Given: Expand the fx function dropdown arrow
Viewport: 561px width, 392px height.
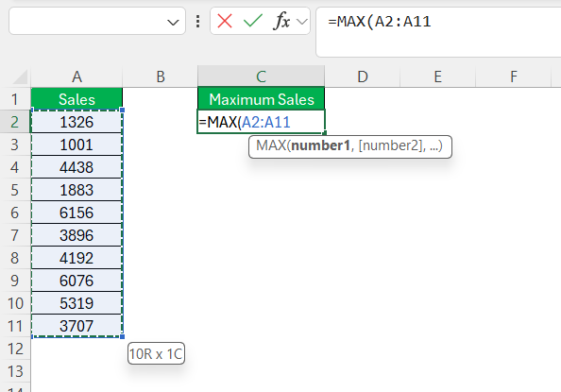Looking at the screenshot, I should point(302,22).
